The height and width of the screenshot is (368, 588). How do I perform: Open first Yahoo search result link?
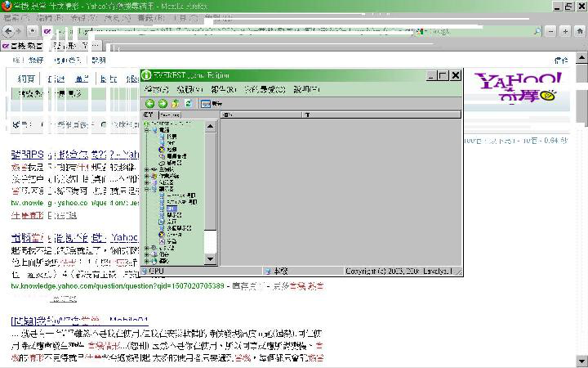pos(75,154)
